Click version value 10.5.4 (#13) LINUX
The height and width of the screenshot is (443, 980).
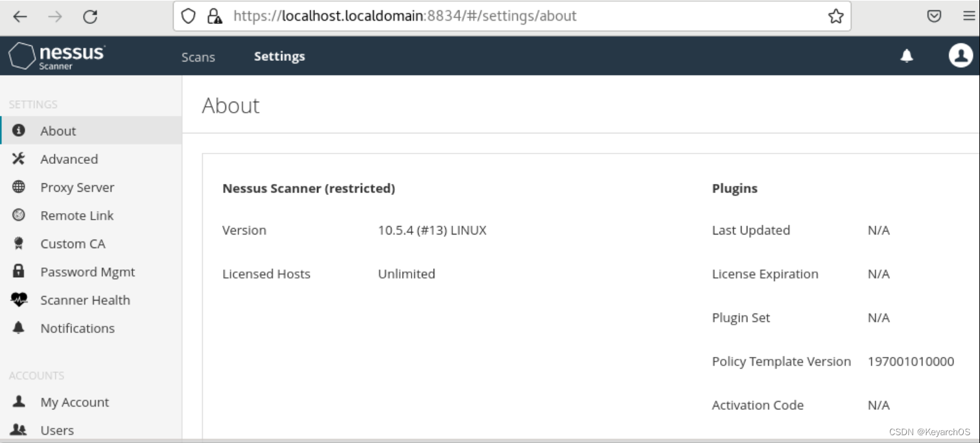pos(432,230)
